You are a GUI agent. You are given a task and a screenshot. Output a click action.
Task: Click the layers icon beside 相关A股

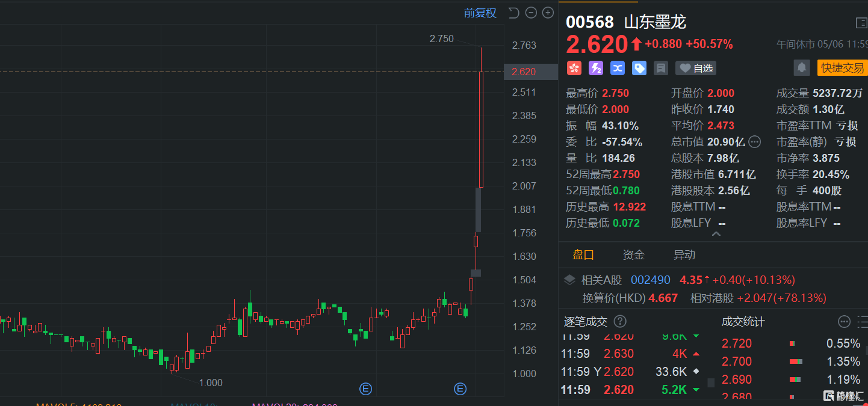click(x=569, y=280)
